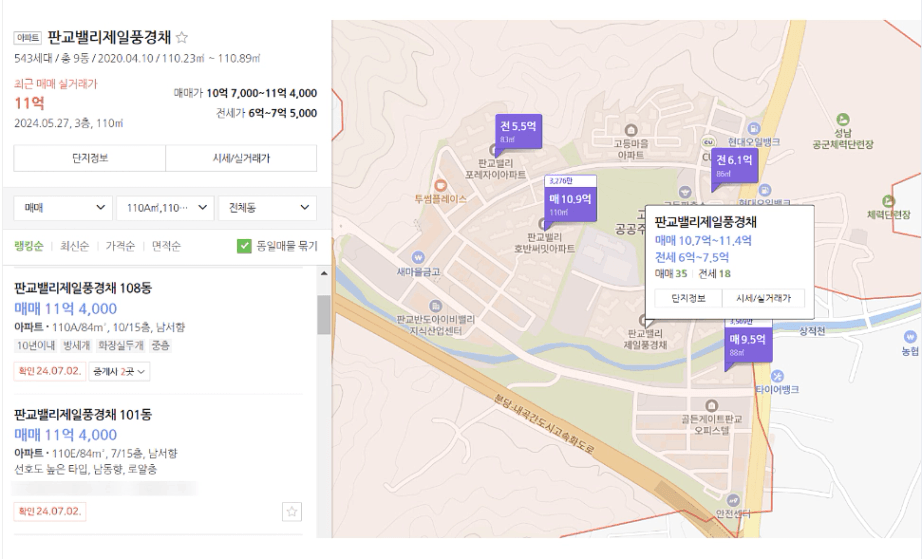Toggle the 동일매물 묶기 checkbox
This screenshot has height=559, width=922.
point(244,246)
